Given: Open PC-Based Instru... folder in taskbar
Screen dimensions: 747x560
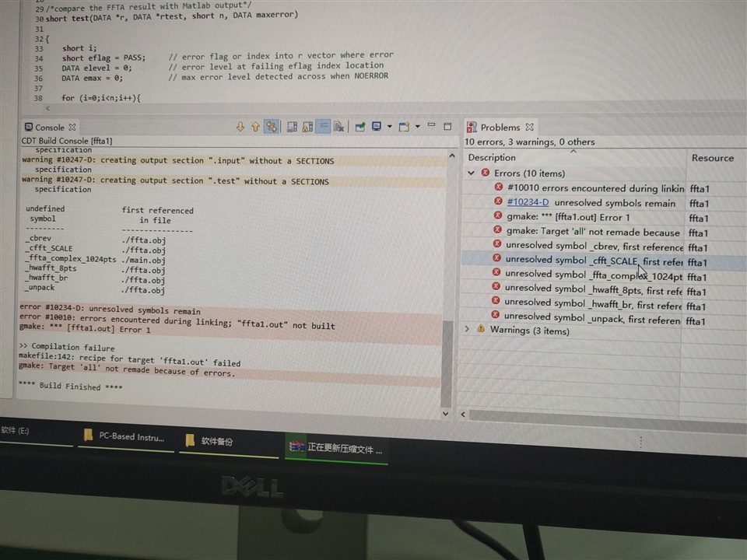Looking at the screenshot, I should point(124,436).
